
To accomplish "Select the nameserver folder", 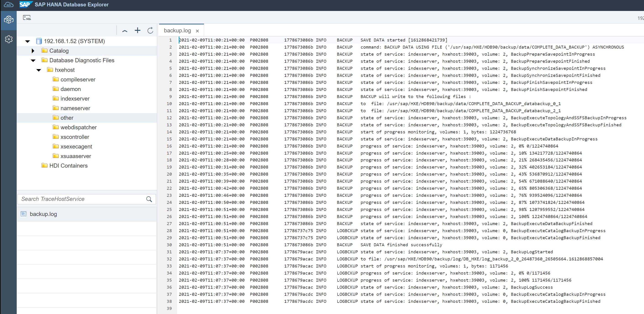I will click(x=75, y=108).
